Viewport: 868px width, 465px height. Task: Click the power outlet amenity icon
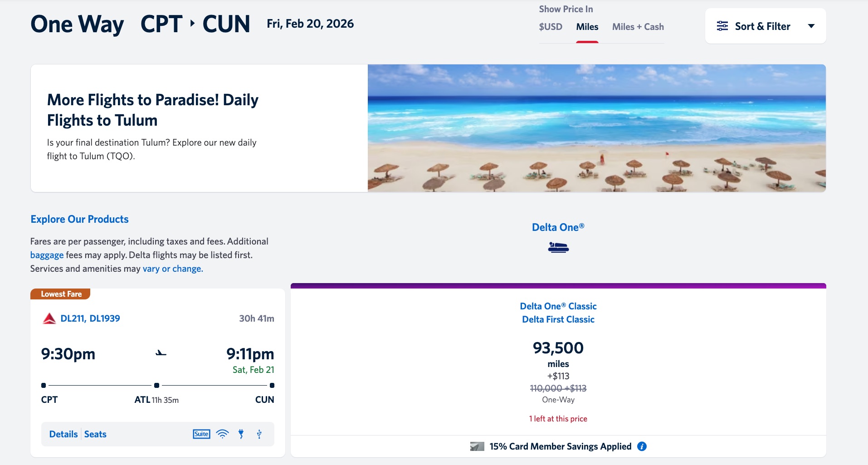[x=240, y=434]
